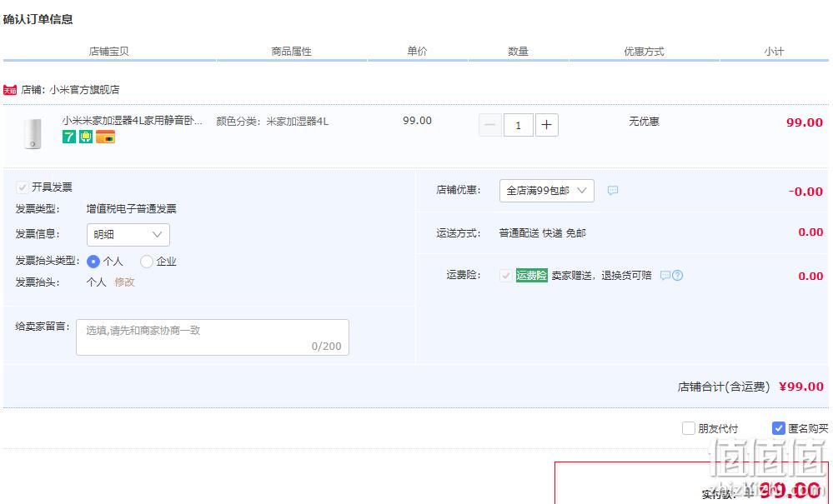Click the green 运费险 tag
The width and height of the screenshot is (833, 504).
point(531,276)
